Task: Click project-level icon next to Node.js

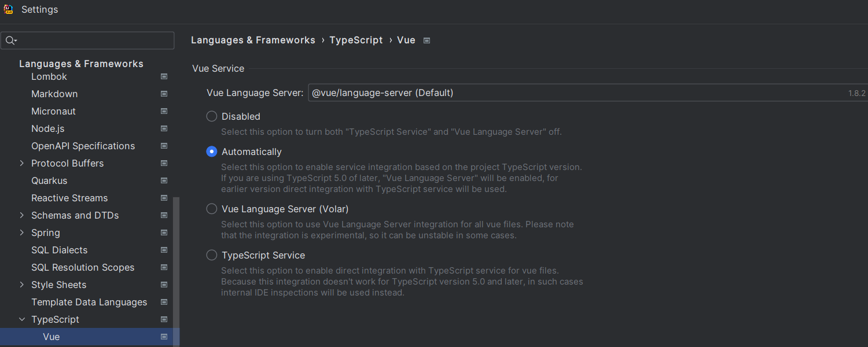Action: coord(164,128)
